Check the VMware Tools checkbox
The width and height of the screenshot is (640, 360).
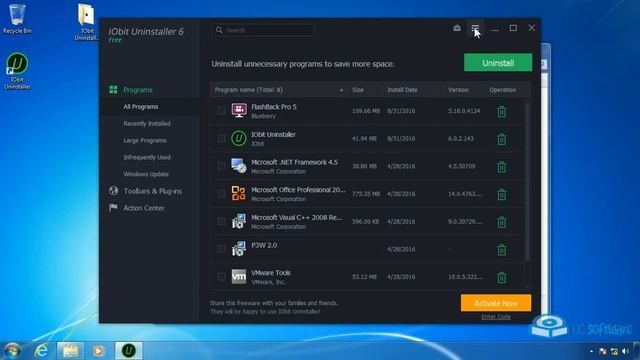[x=221, y=277]
